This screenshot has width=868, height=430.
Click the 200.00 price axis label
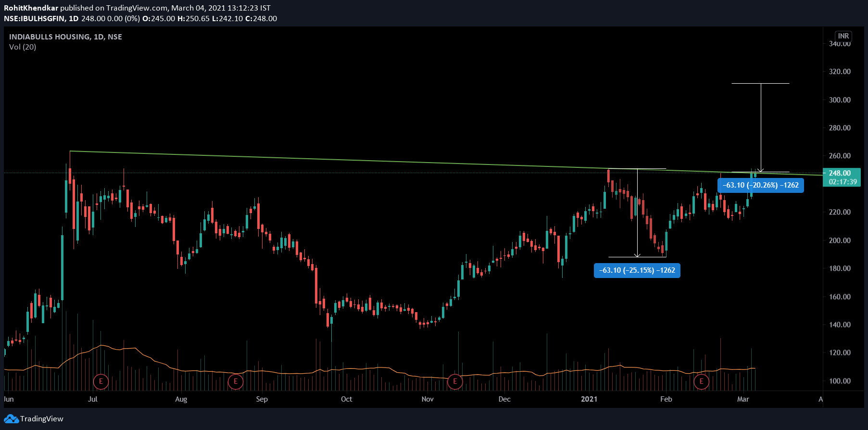point(840,240)
